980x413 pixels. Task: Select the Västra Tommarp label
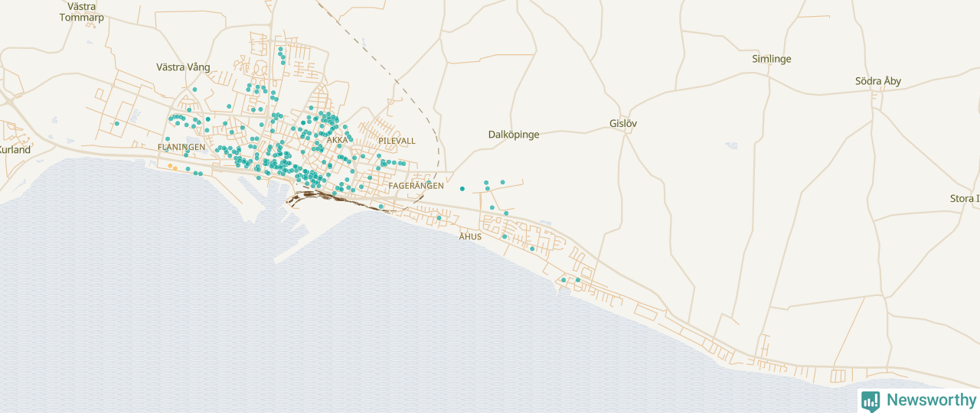click(81, 11)
